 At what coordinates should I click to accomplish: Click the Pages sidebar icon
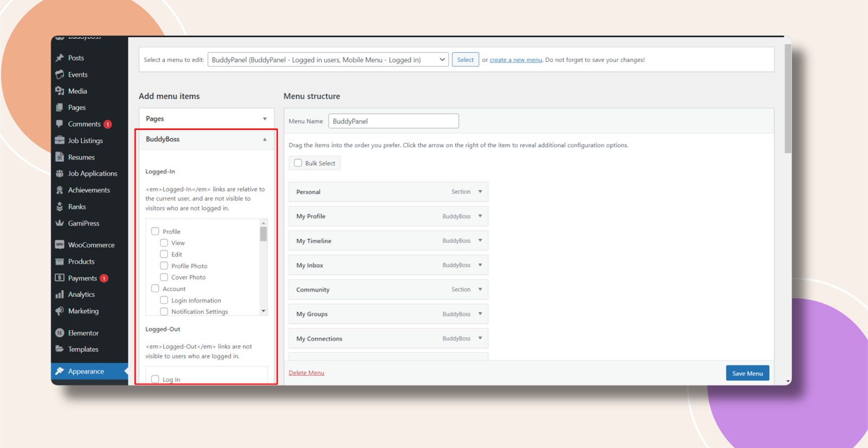(x=60, y=108)
